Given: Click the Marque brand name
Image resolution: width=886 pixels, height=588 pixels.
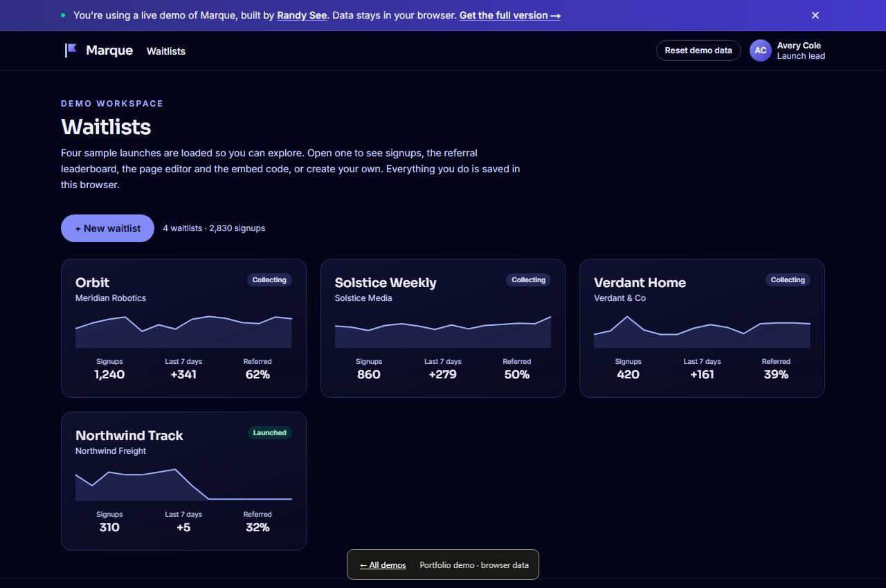Looking at the screenshot, I should [109, 50].
